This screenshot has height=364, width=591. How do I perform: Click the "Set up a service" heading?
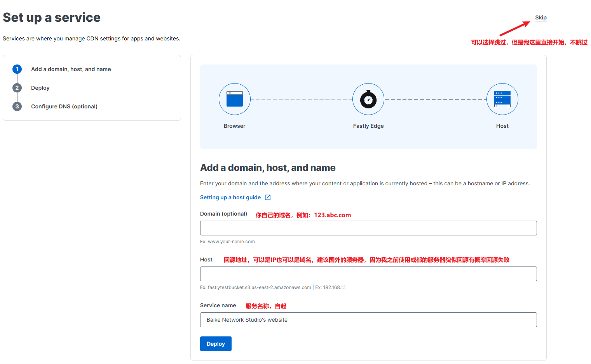click(x=52, y=17)
